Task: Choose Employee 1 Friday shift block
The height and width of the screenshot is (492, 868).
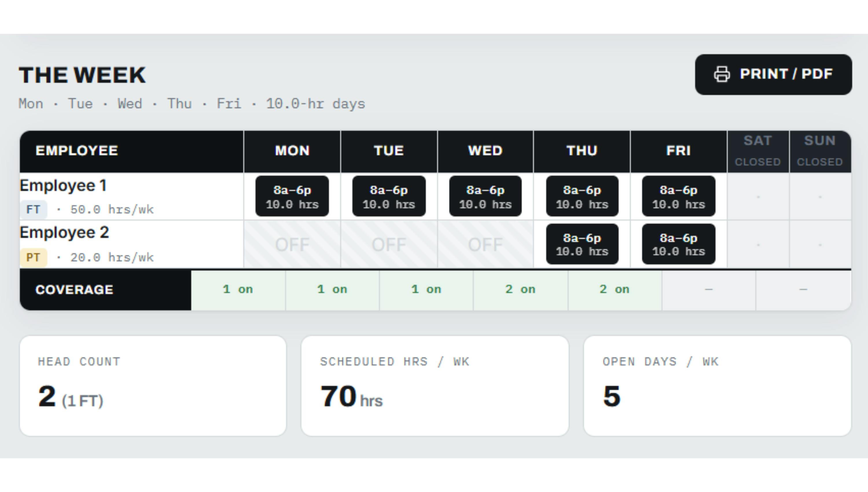Action: click(678, 196)
